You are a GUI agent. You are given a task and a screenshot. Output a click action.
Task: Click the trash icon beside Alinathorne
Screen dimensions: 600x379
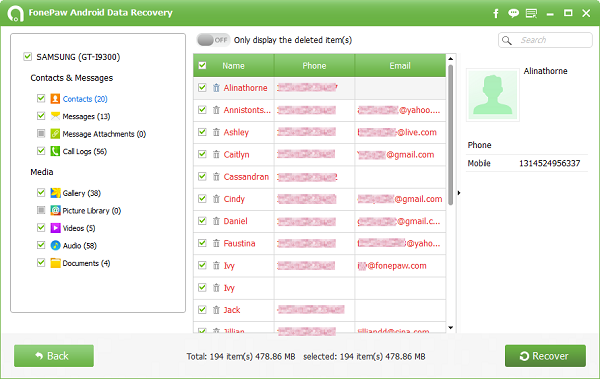(216, 88)
